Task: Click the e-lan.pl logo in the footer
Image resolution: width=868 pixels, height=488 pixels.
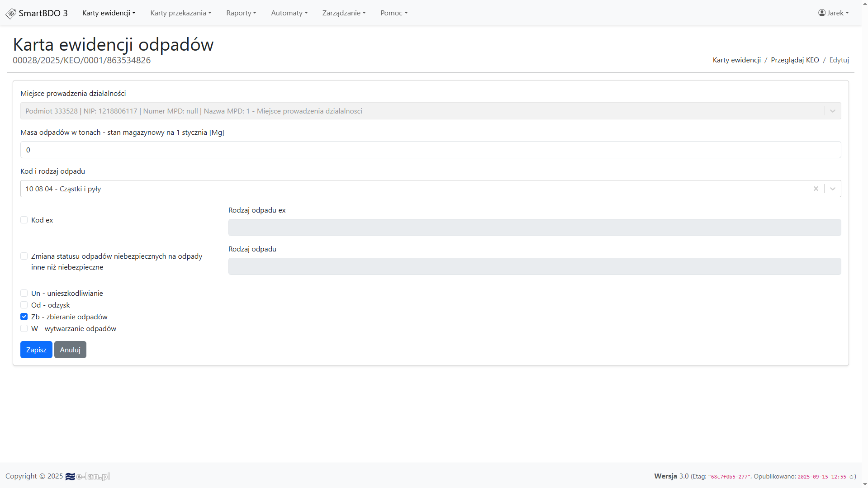Action: [x=88, y=476]
